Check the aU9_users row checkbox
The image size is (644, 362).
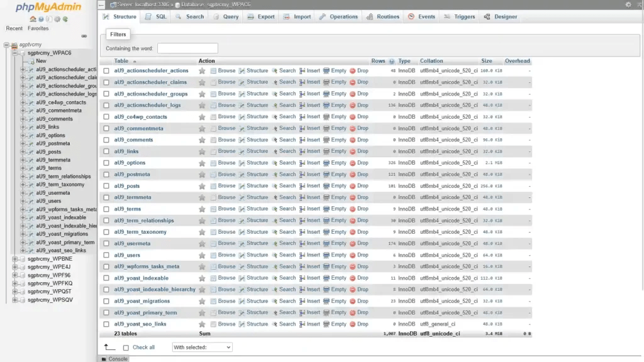click(x=106, y=255)
